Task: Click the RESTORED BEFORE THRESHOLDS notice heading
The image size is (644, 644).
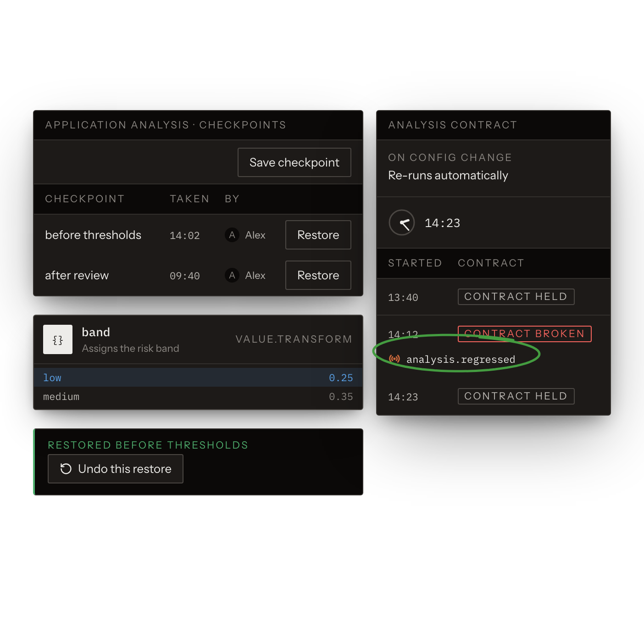Action: click(x=148, y=445)
